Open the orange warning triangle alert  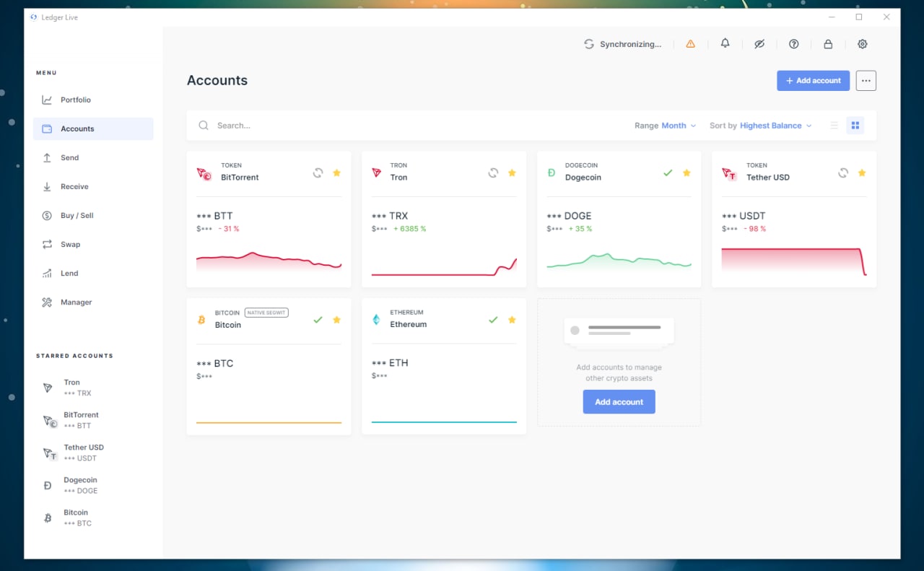point(691,44)
